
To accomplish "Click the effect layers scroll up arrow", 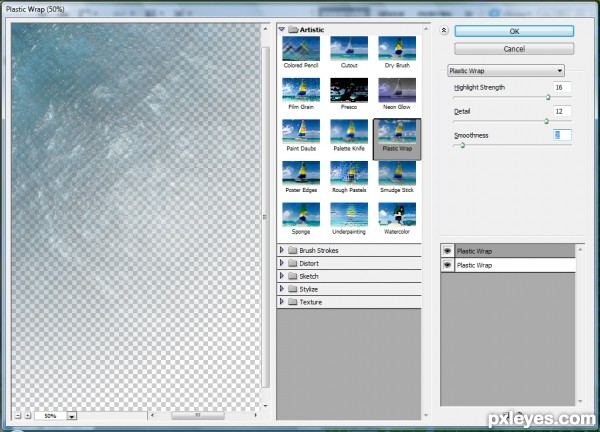I will coord(580,249).
